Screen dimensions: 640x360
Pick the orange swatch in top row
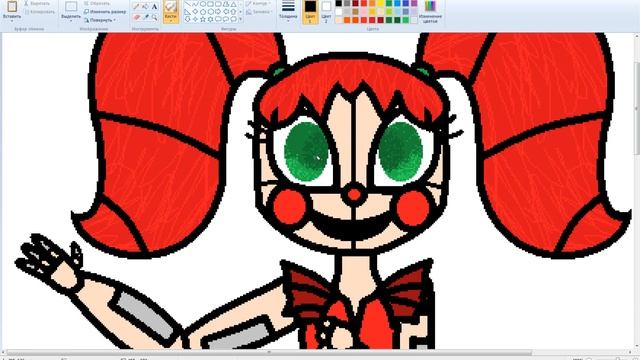(372, 3)
